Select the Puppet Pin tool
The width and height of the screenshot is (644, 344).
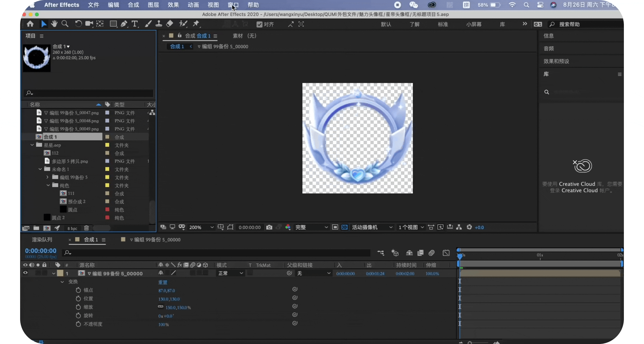(196, 24)
